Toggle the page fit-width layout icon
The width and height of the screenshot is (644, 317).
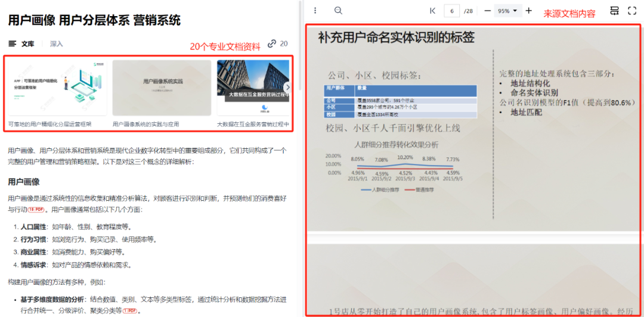pyautogui.click(x=614, y=11)
